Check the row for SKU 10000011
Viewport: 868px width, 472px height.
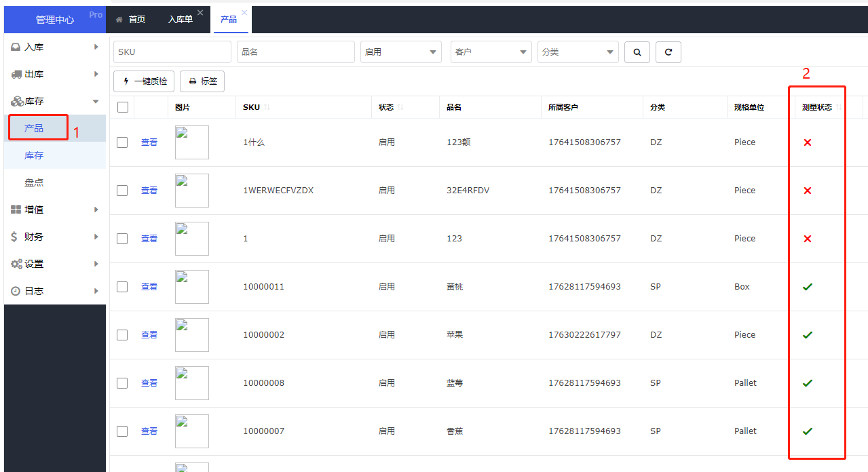(122, 287)
